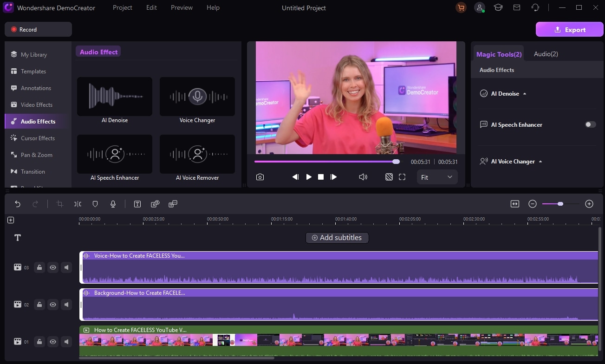Click the voiceover microphone icon

(x=113, y=204)
